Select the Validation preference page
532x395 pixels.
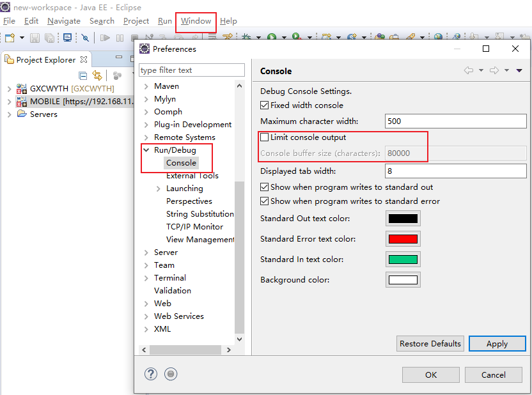pyautogui.click(x=173, y=291)
